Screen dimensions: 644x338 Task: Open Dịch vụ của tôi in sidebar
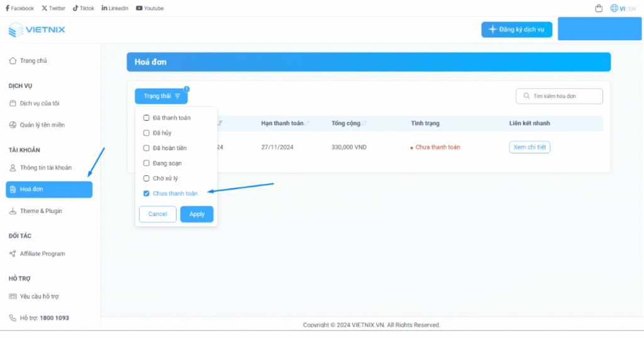[39, 104]
